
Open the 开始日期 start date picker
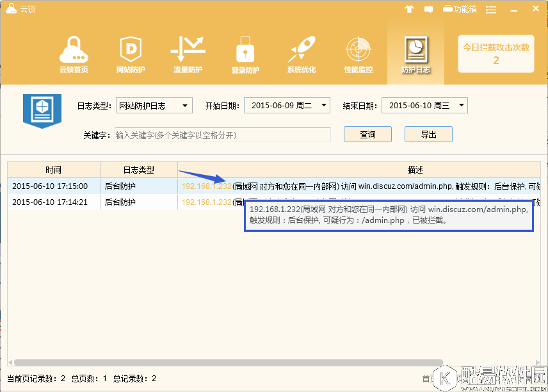point(286,105)
